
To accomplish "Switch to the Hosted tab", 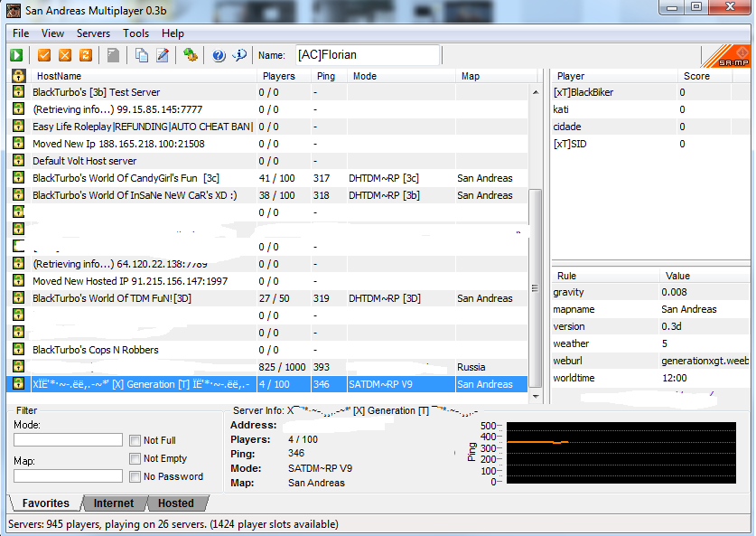I will coord(176,503).
